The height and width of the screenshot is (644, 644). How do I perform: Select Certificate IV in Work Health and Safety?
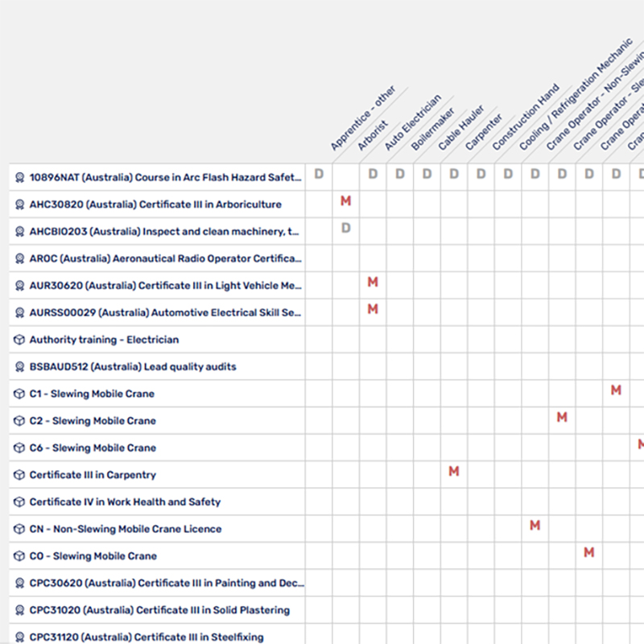point(125,502)
